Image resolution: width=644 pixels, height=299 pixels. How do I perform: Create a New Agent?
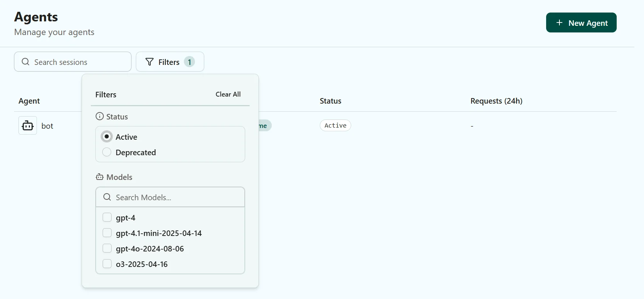tap(581, 22)
